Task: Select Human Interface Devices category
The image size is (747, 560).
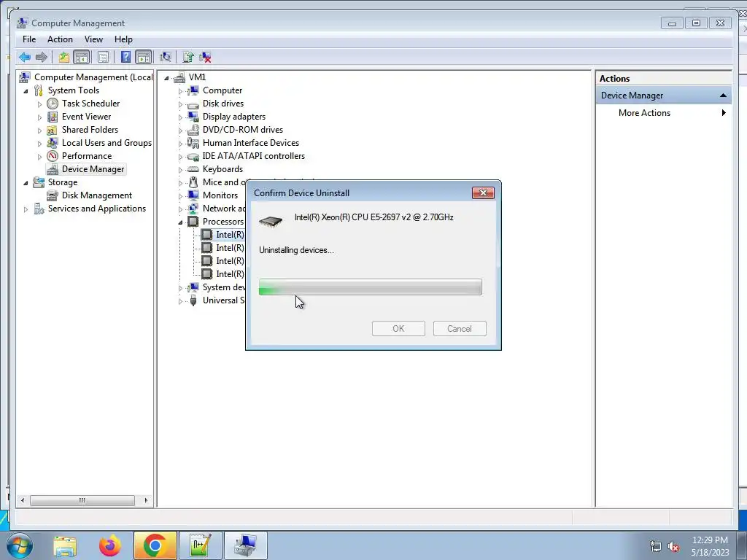Action: pyautogui.click(x=251, y=143)
